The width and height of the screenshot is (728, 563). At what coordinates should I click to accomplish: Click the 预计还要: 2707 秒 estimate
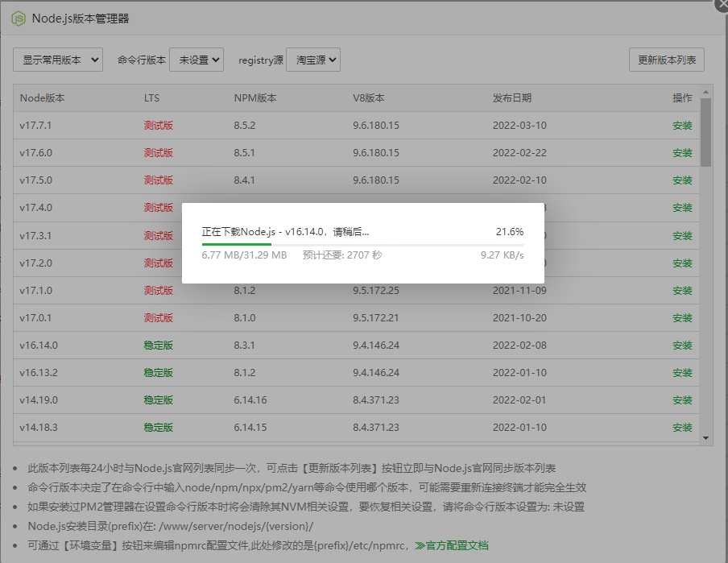[342, 255]
